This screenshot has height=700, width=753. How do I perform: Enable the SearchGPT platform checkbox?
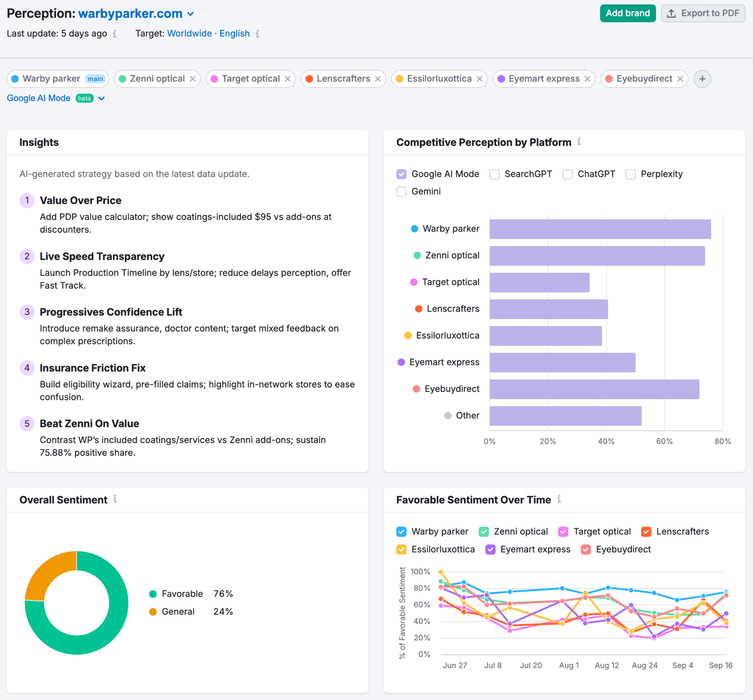[494, 174]
